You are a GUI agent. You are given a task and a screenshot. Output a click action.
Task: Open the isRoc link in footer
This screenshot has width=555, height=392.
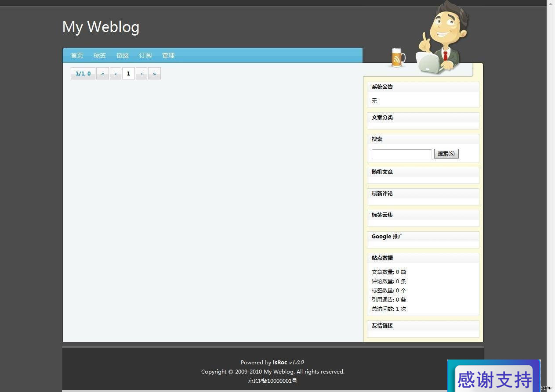click(x=280, y=362)
